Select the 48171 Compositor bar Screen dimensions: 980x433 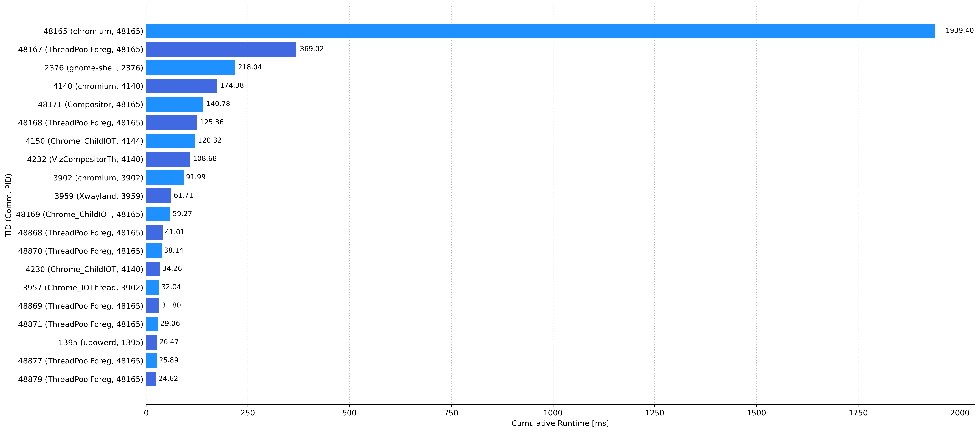175,104
